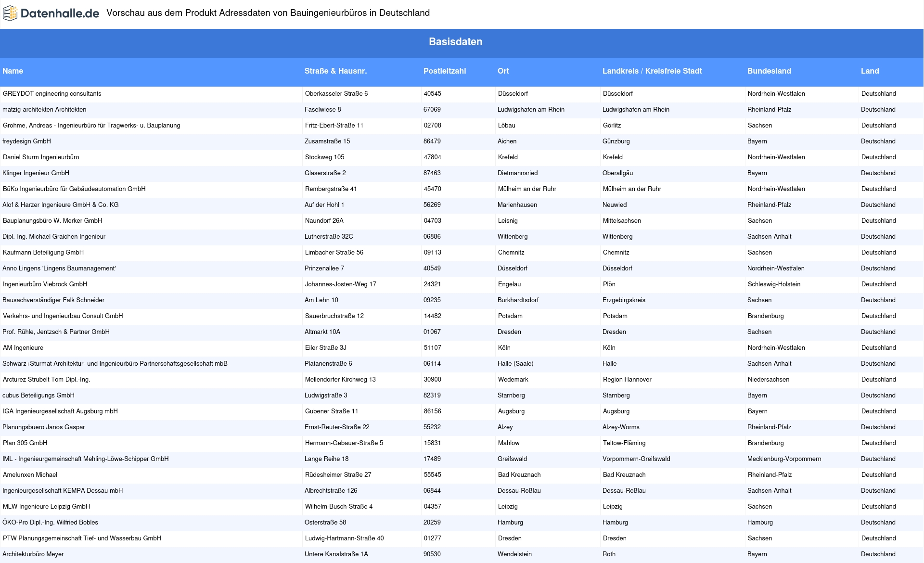The height and width of the screenshot is (563, 924).
Task: Select Ort Dietmannsried
Action: click(x=518, y=173)
